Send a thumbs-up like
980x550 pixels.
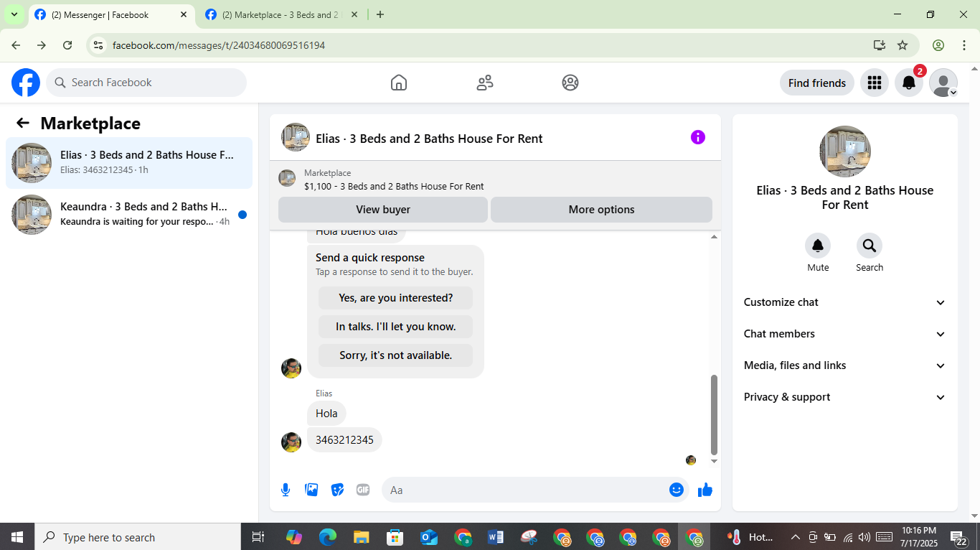705,490
